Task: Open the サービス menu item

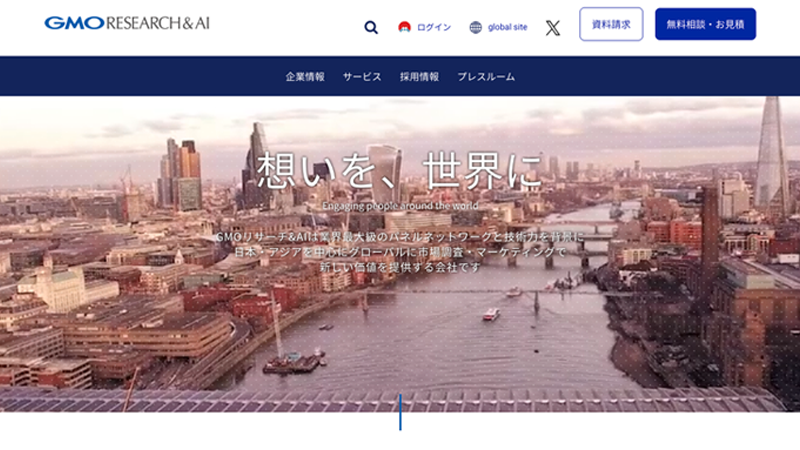Action: click(x=362, y=77)
